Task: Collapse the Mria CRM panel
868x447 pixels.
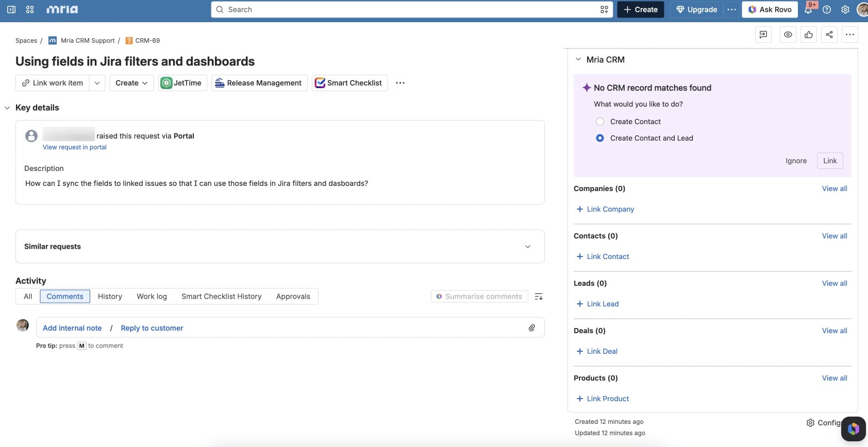Action: coord(578,59)
